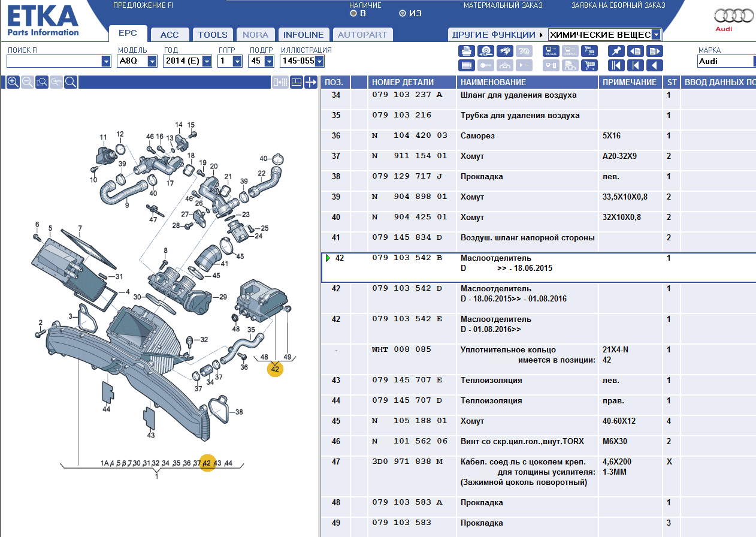Reset the illustration zoom to 100%
Screen dimensions: 756x537
56,82
